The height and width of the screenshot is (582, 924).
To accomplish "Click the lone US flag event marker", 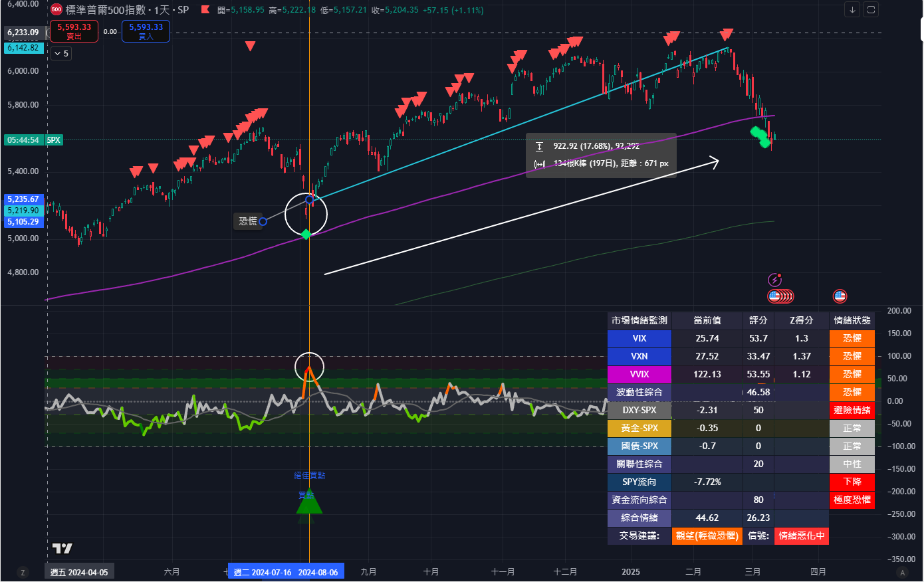I will point(840,296).
